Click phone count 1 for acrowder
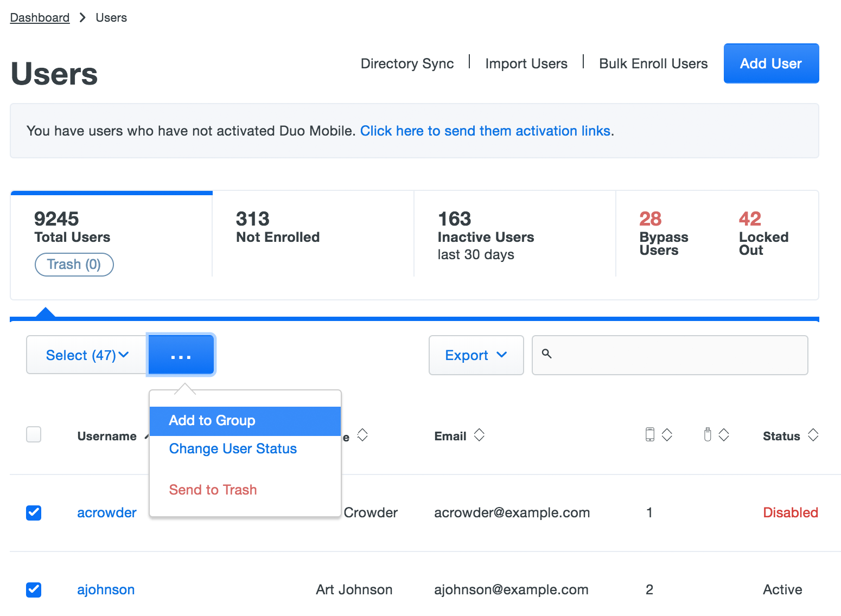841x616 pixels. 649,513
